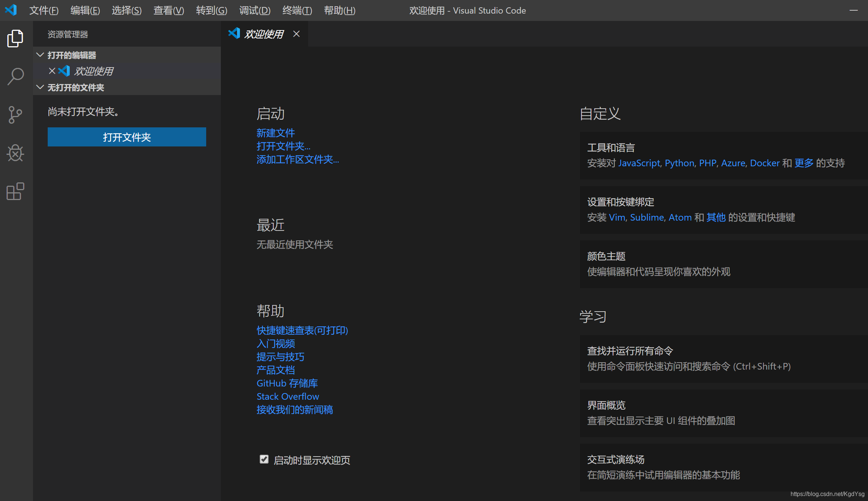Image resolution: width=868 pixels, height=501 pixels.
Task: Open the Source Control icon
Action: (15, 115)
